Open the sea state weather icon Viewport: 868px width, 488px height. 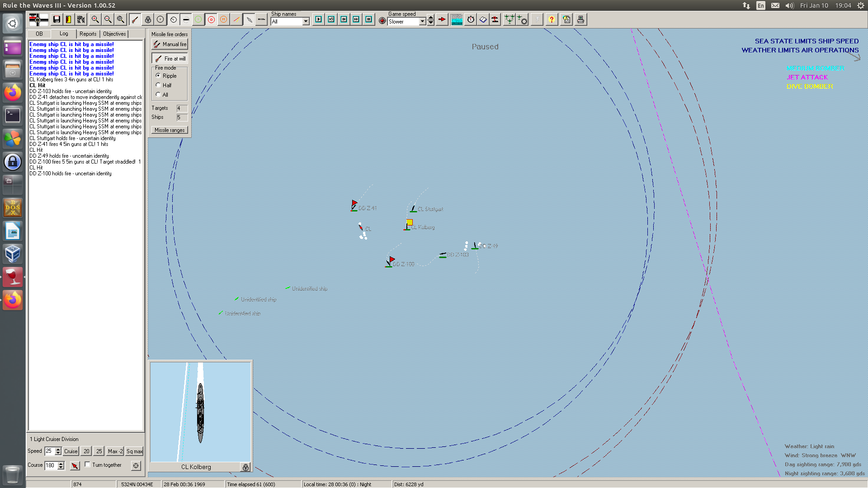point(457,19)
